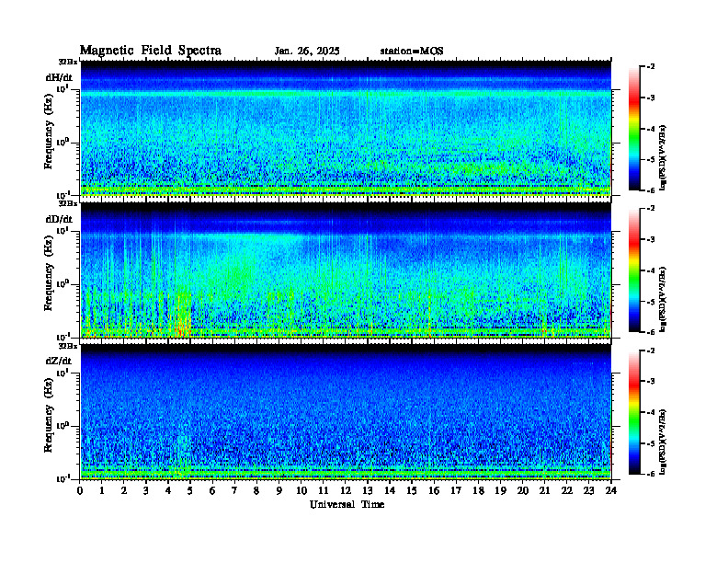Click the log PSD label beside dD/dt color scale
The height and width of the screenshot is (563, 728).
click(x=663, y=299)
